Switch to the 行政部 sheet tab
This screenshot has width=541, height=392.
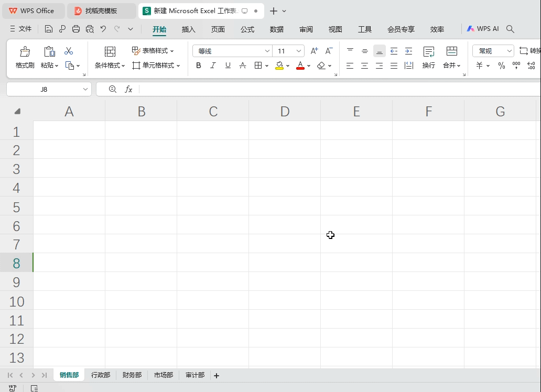click(x=101, y=375)
